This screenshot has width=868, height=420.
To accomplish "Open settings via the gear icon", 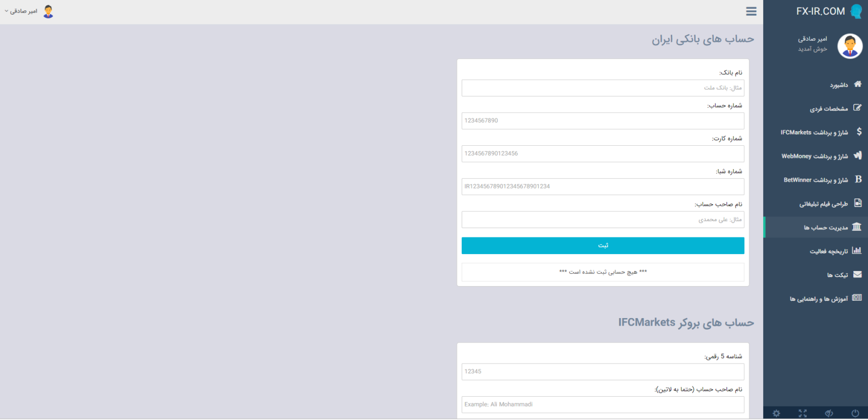I will pyautogui.click(x=776, y=413).
